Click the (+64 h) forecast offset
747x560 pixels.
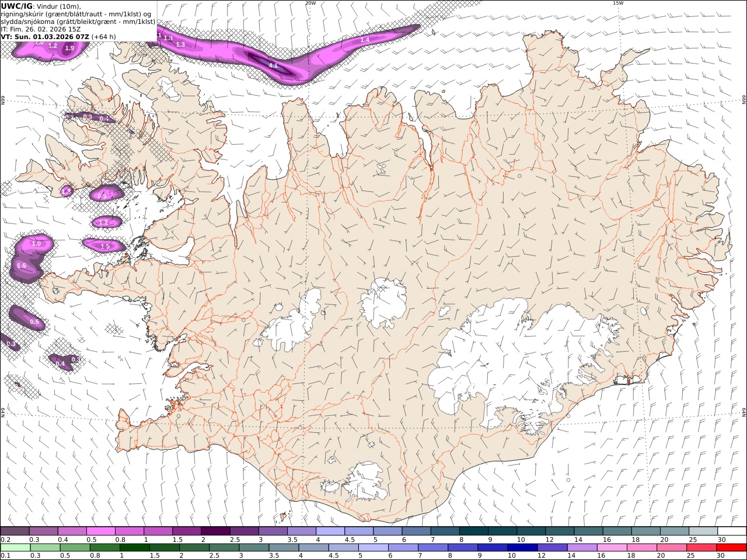pyautogui.click(x=104, y=37)
